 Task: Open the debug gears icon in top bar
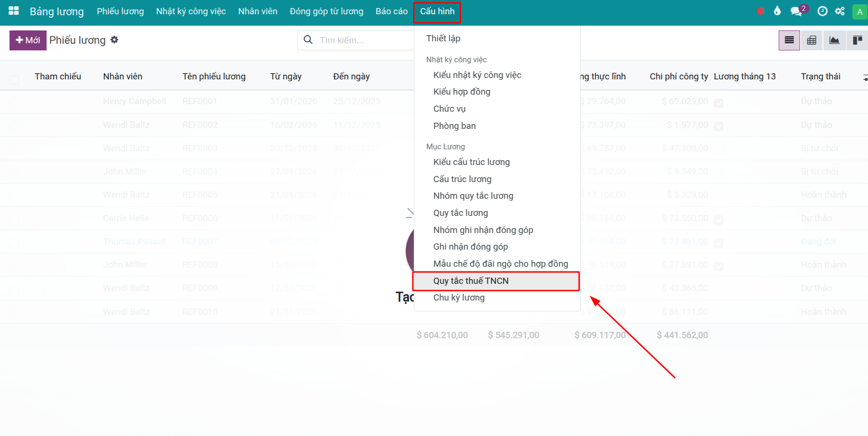coord(840,11)
